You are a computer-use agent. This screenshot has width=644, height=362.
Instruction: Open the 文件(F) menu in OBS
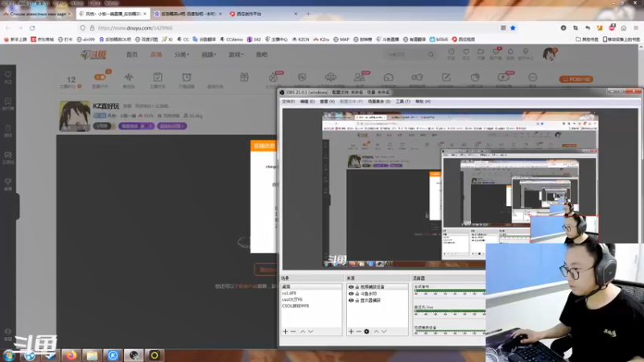[288, 101]
